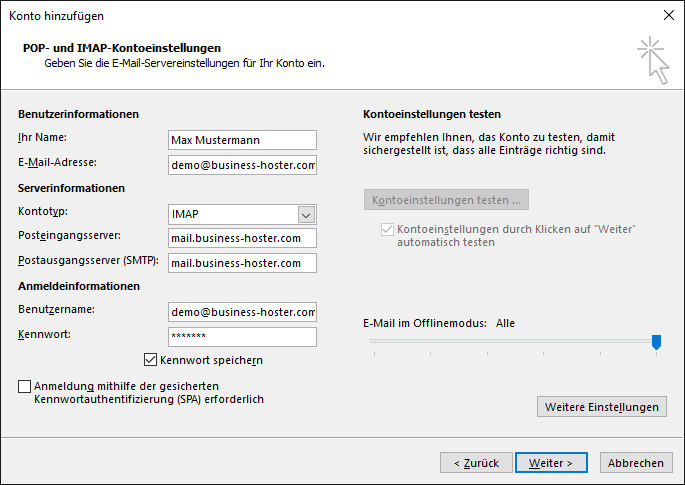685x485 pixels.
Task: Cancel setup via Abbrechen button
Action: 636,463
